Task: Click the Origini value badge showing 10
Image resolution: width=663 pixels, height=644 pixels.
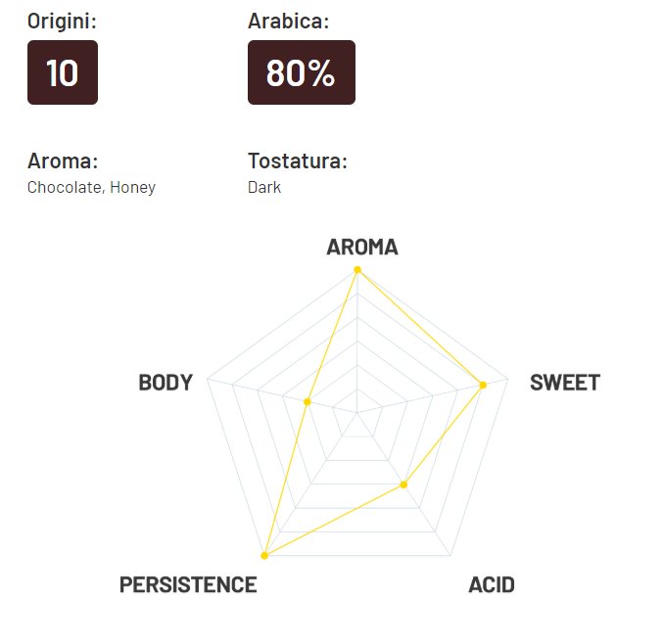Action: coord(63,72)
